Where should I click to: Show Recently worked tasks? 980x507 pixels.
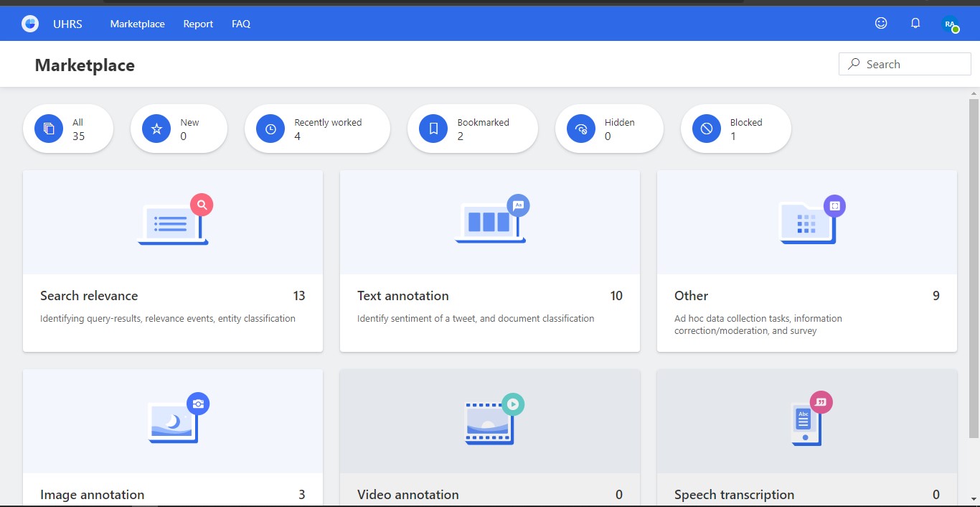pyautogui.click(x=317, y=129)
